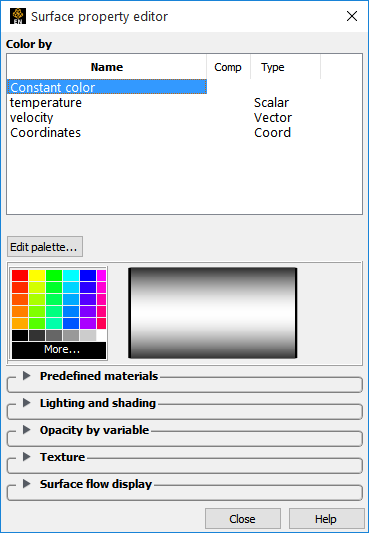Click the Vector type cell
Screen dimensions: 369x533
pyautogui.click(x=273, y=117)
